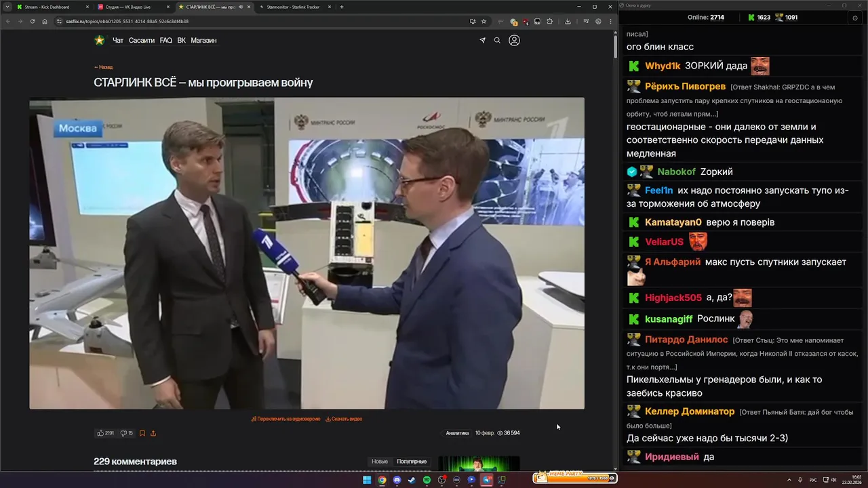Screen dimensions: 868x488
Task: Open the FAQ menu item
Action: coord(166,40)
